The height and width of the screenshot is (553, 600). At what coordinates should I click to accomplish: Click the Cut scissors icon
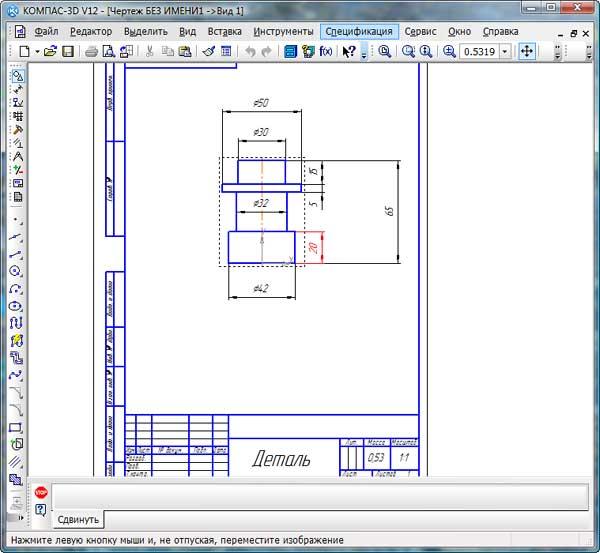pos(150,51)
